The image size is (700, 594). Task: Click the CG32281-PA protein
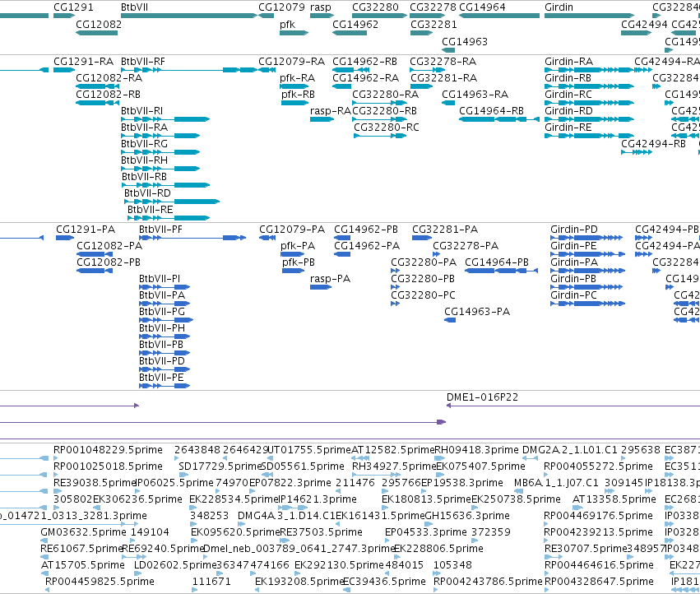[422, 238]
